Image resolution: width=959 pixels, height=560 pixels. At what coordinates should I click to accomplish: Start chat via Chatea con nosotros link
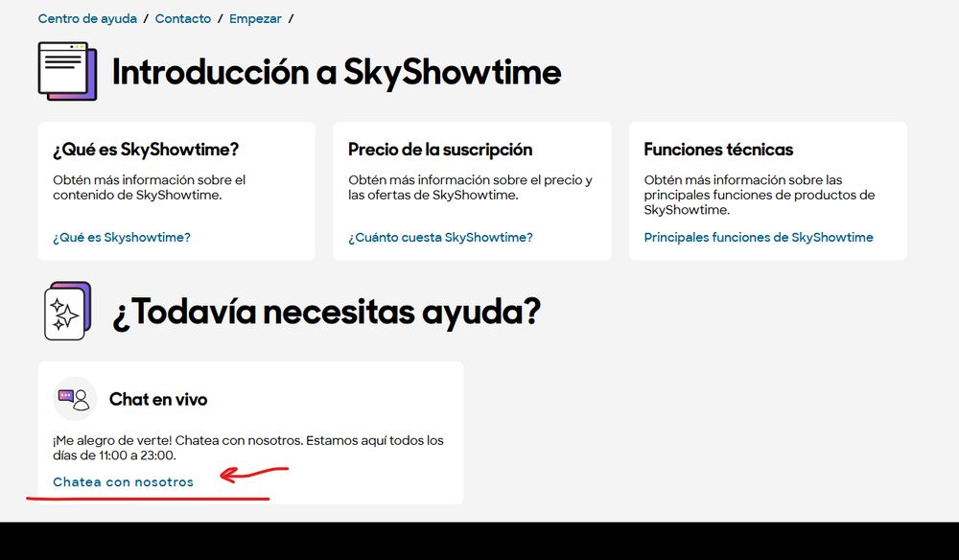coord(123,481)
